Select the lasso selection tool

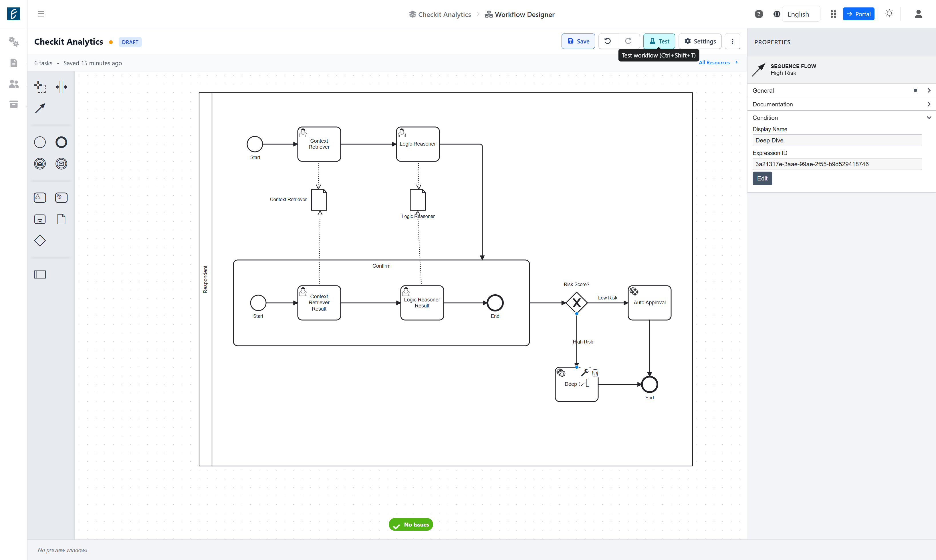pyautogui.click(x=40, y=87)
